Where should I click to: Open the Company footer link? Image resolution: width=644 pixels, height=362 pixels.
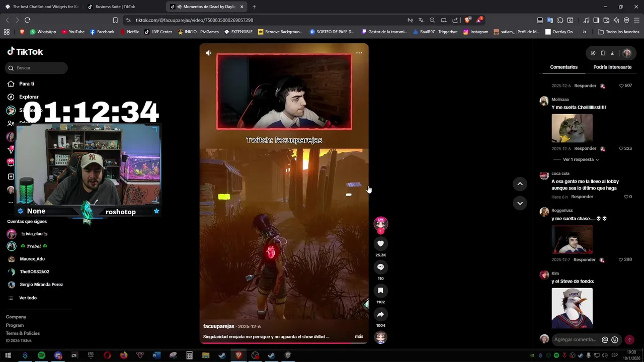pyautogui.click(x=16, y=317)
